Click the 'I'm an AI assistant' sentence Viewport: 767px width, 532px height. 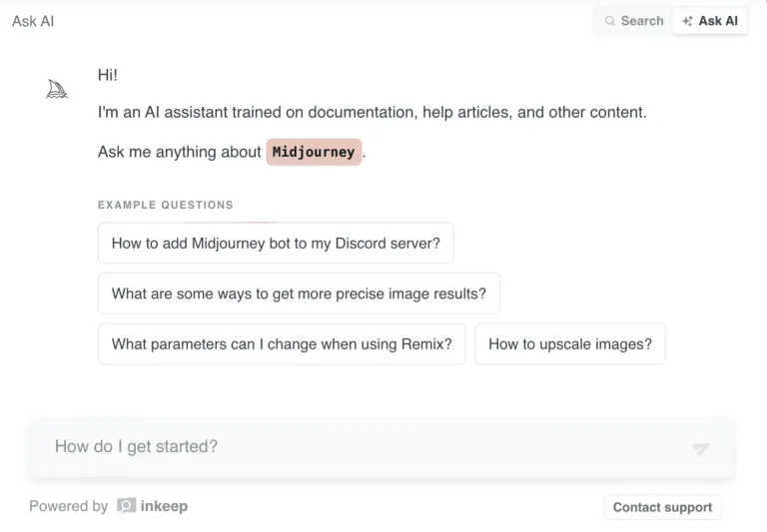372,113
